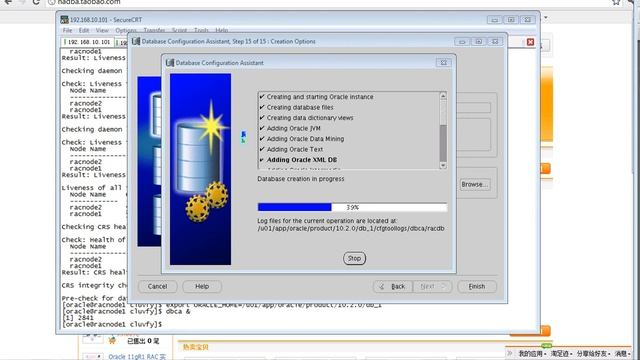Viewport: 640px width, 360px height.
Task: Click the browser back arrow
Action: click(x=8, y=2)
